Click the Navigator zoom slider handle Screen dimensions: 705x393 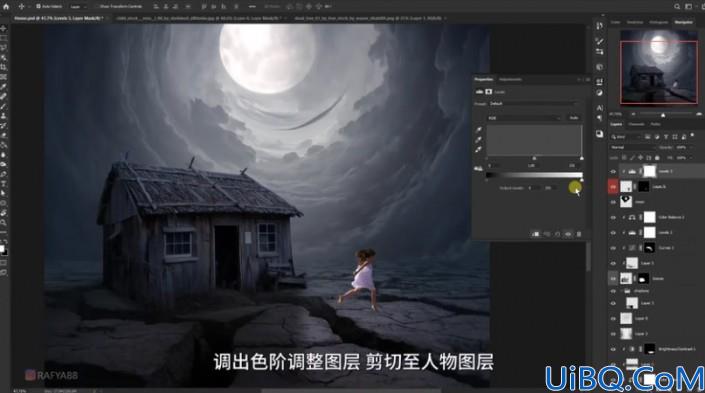click(x=663, y=115)
